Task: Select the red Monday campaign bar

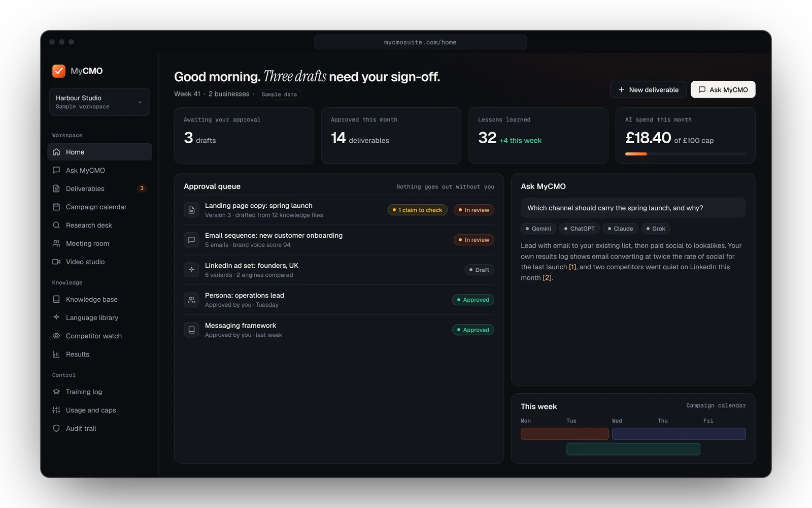Action: tap(564, 434)
